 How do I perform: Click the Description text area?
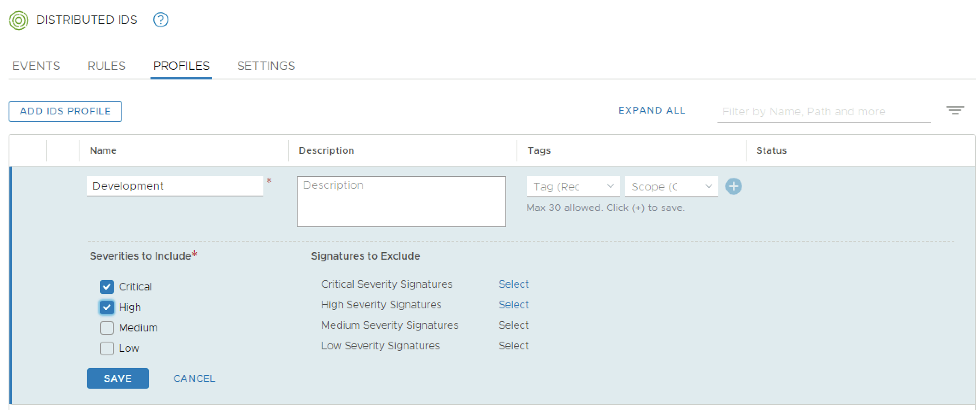[401, 202]
